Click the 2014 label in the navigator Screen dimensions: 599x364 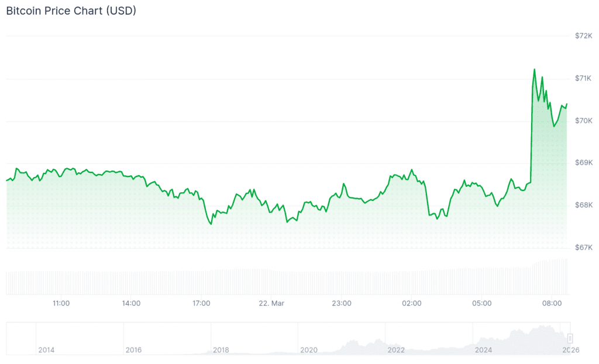(46, 350)
